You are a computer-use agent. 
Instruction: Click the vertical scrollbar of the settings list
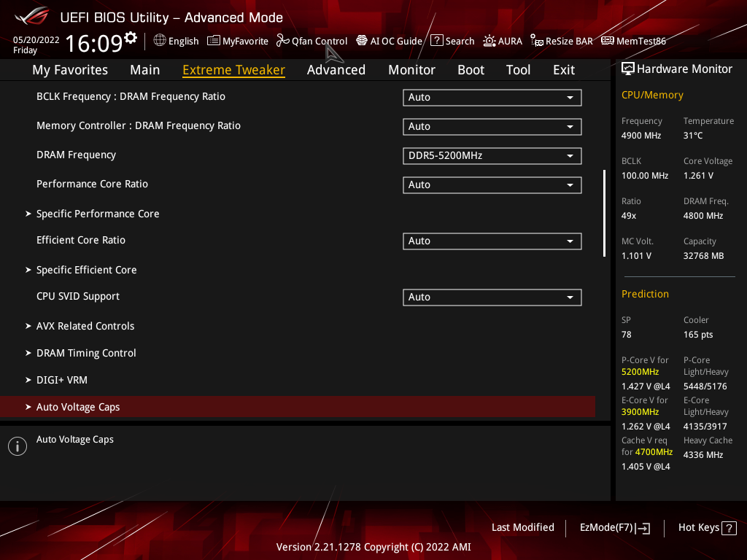605,213
